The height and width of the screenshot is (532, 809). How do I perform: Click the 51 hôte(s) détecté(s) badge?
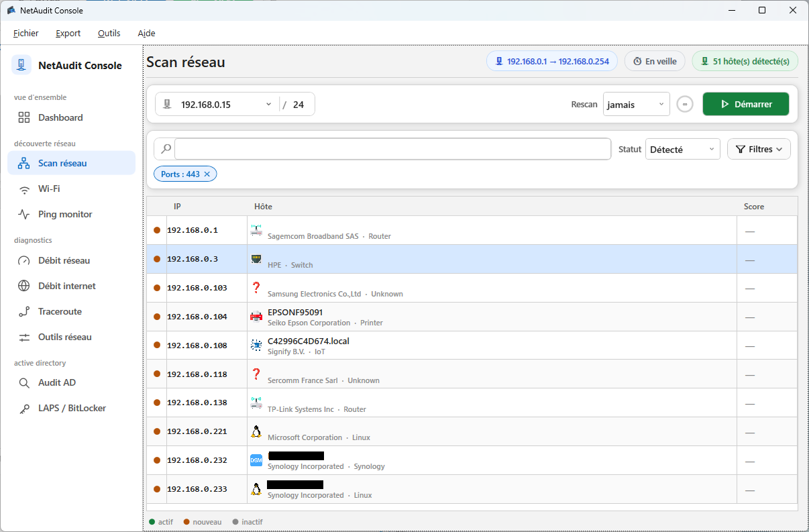(x=745, y=62)
